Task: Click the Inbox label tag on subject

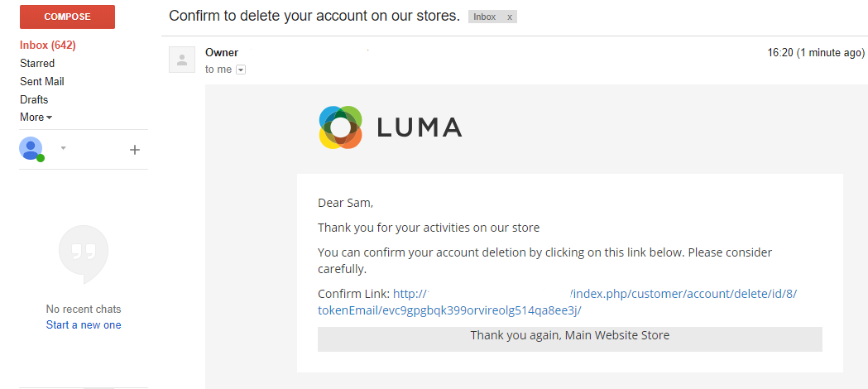Action: click(485, 17)
